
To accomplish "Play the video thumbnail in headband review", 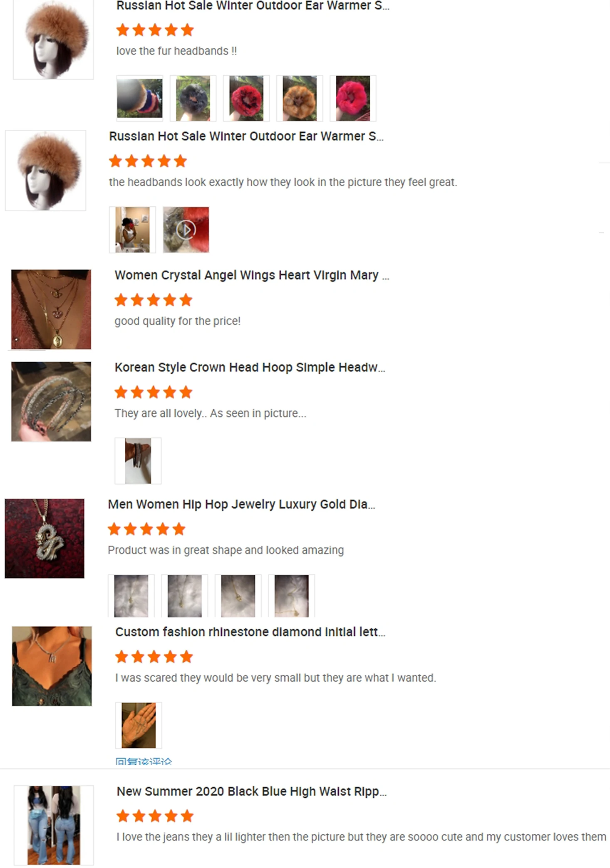I will [x=186, y=230].
